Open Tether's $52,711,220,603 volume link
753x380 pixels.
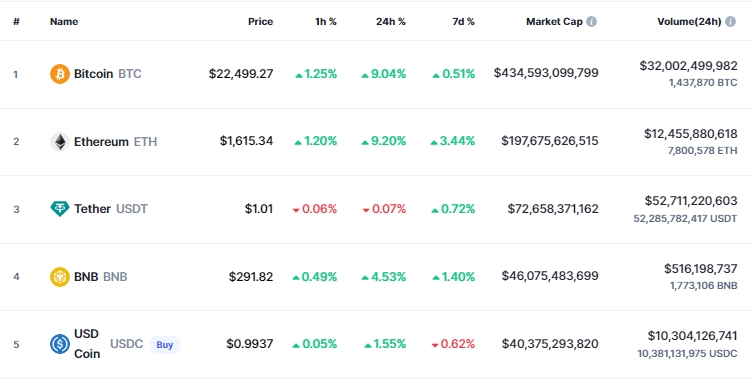[691, 201]
